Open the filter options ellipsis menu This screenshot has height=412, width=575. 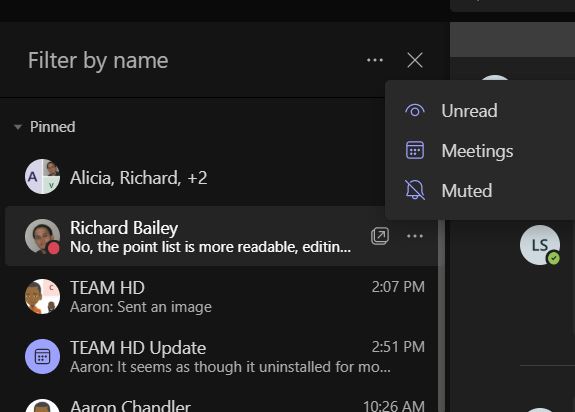pyautogui.click(x=375, y=60)
